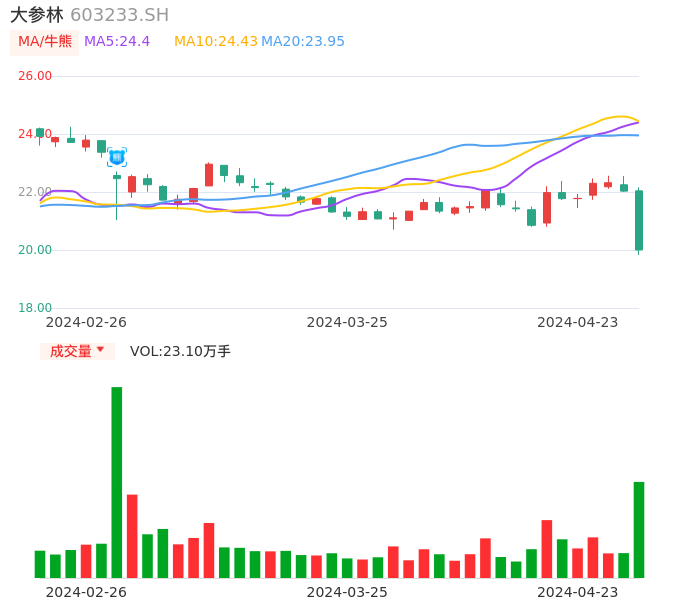The width and height of the screenshot is (686, 606).
Task: Select the MA10:24.43 yellow legend label
Action: tap(216, 42)
